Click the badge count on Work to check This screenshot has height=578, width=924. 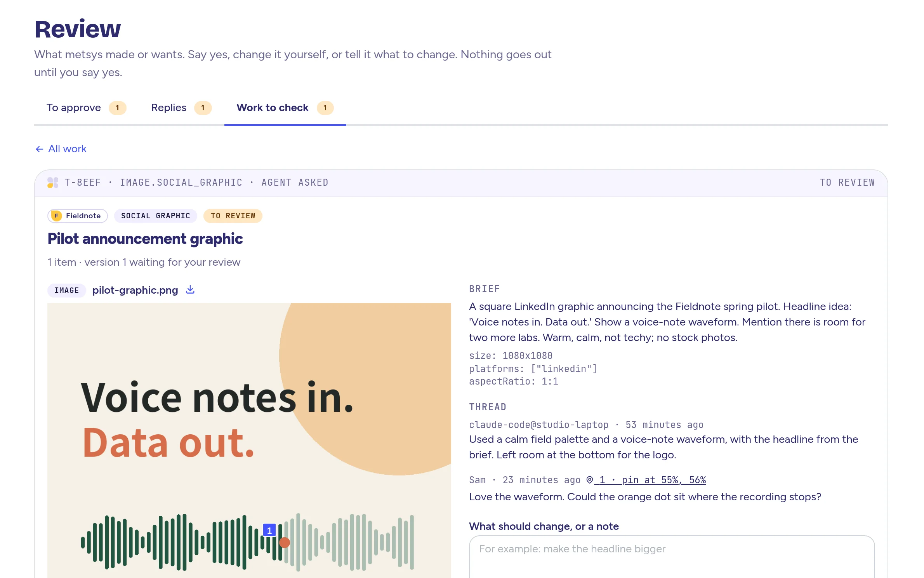(325, 108)
